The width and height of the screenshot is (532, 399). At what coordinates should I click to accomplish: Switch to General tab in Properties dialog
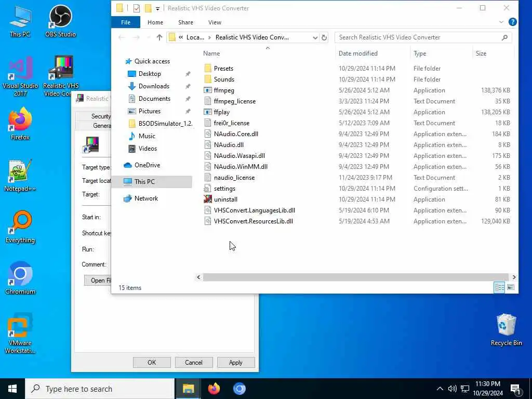(94, 126)
